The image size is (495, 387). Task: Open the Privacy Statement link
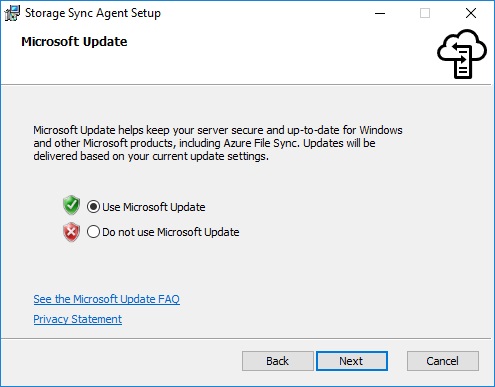77,319
